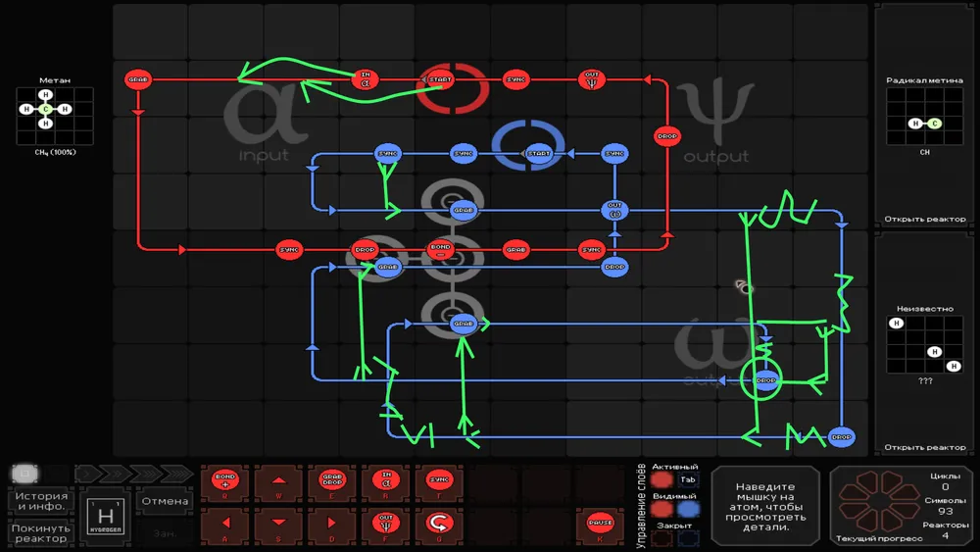Click the Радикал метина output preview

924,117
